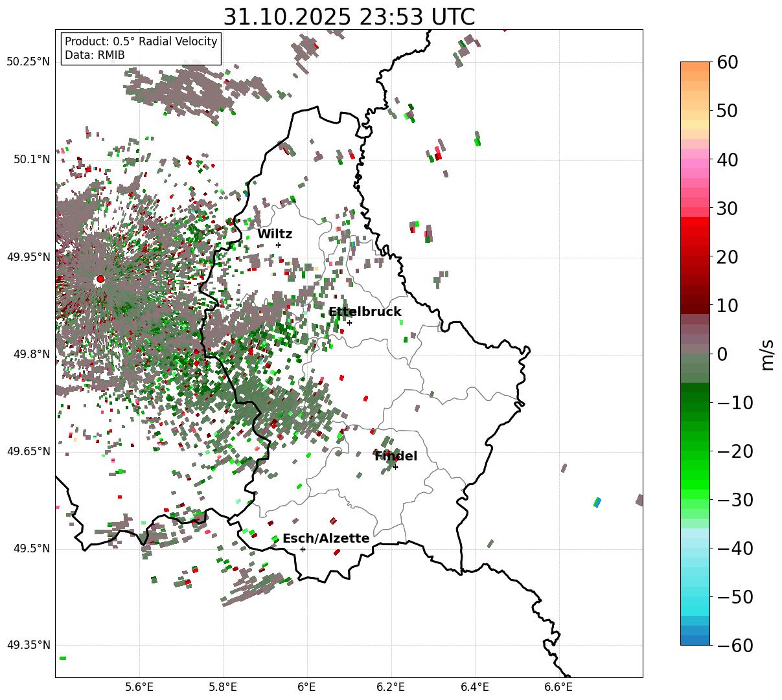Image resolution: width=782 pixels, height=700 pixels.
Task: Click the 5.6°E longitude label
Action: click(139, 687)
